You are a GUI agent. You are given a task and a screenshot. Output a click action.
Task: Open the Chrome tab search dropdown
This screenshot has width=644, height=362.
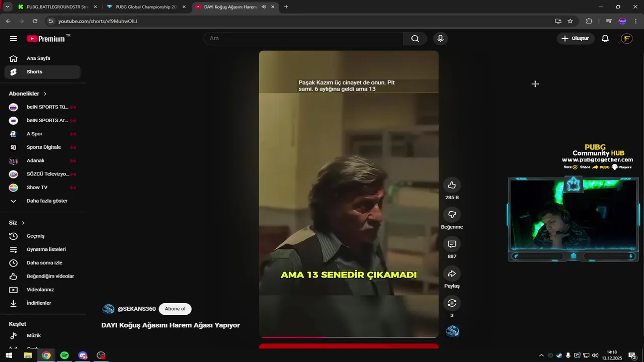coord(7,7)
